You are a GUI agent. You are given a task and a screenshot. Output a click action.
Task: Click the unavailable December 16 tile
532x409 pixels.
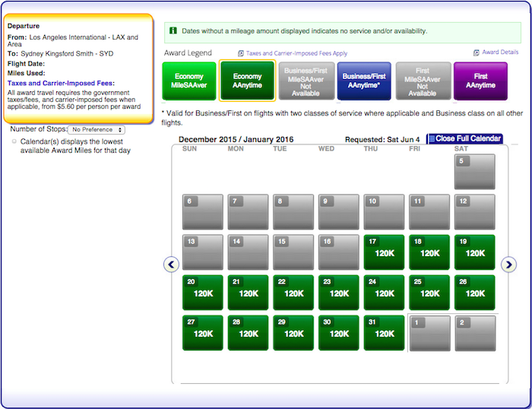pyautogui.click(x=339, y=252)
